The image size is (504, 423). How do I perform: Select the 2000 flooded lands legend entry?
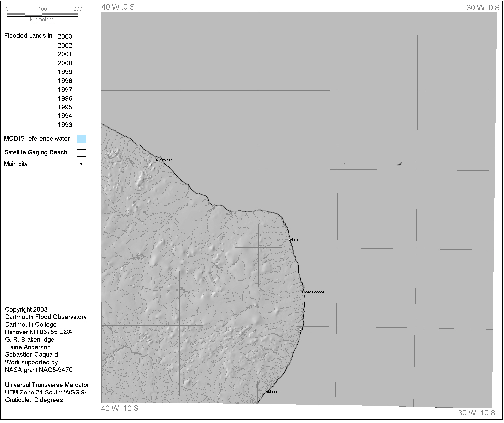click(x=65, y=63)
